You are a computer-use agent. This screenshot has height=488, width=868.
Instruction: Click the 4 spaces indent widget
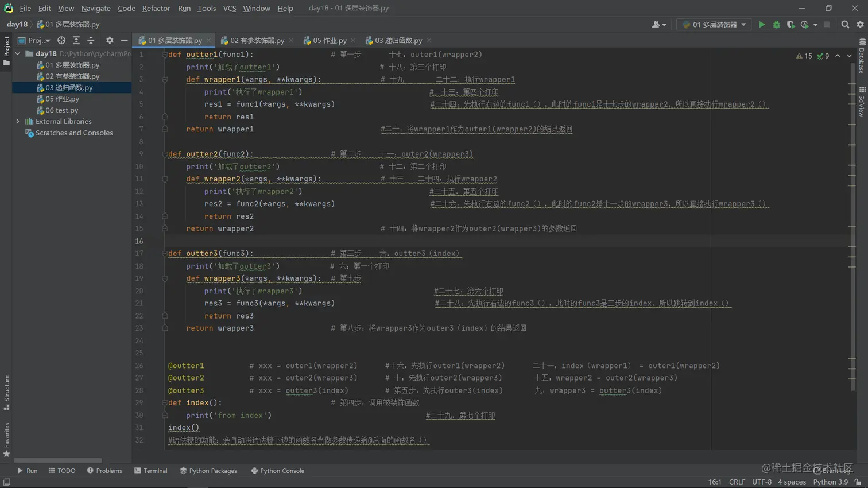pos(792,482)
